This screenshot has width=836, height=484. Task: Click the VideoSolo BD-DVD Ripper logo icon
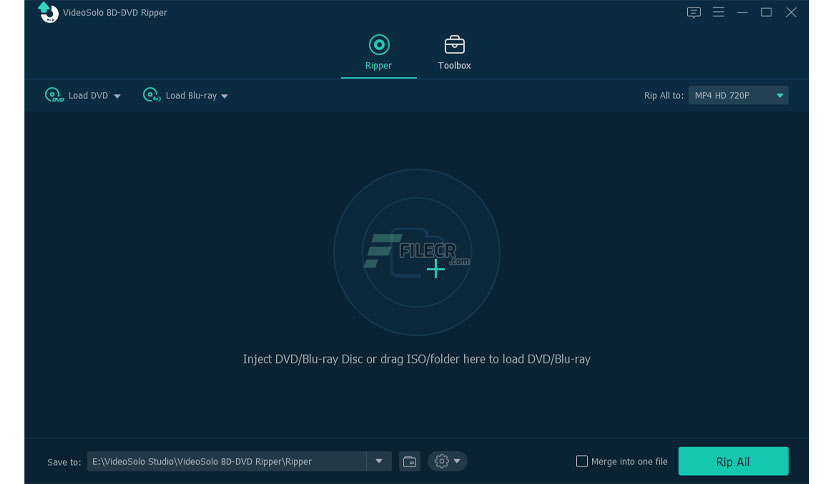click(x=48, y=12)
